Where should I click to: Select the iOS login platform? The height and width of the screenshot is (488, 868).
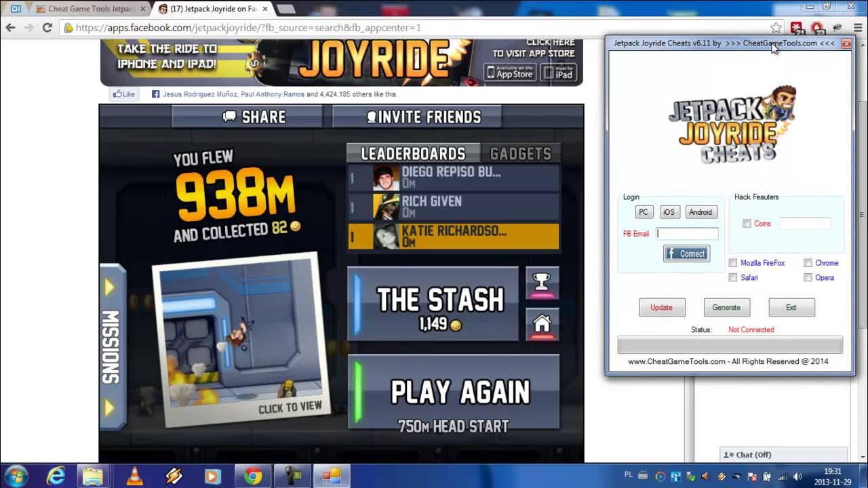tap(669, 212)
